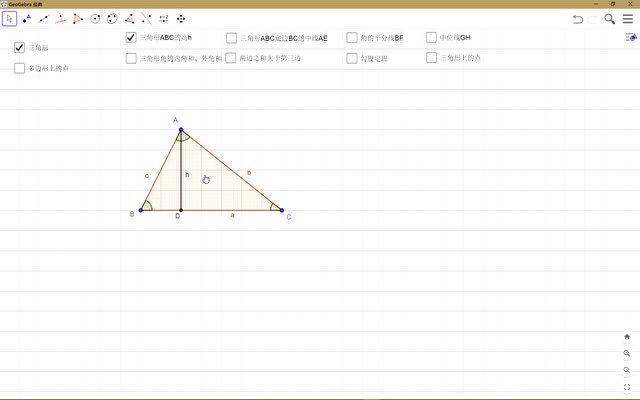
Task: Select the Point tool
Action: [x=27, y=18]
